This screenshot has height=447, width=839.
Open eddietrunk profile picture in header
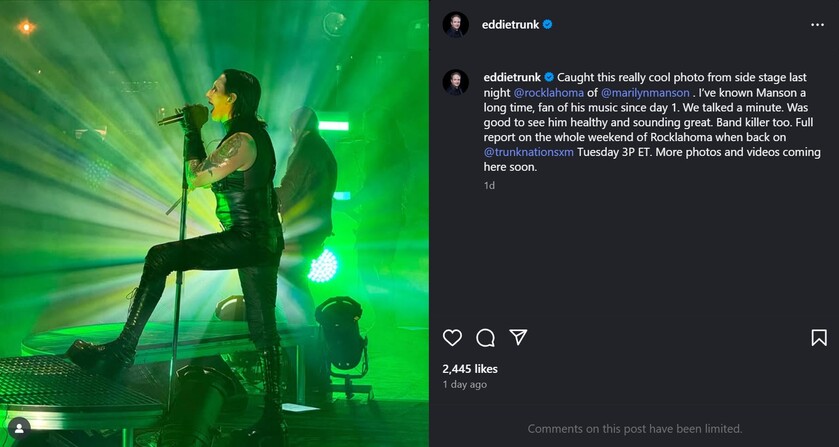pyautogui.click(x=456, y=25)
